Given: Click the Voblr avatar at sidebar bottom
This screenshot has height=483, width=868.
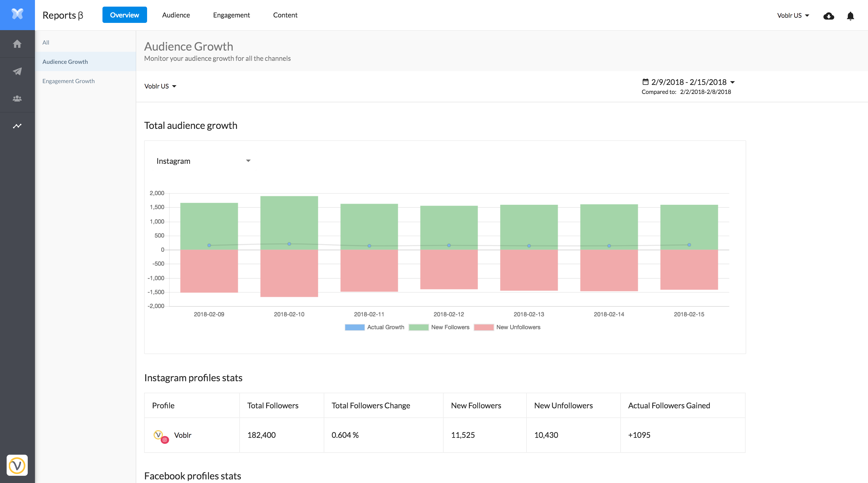Looking at the screenshot, I should (x=17, y=465).
